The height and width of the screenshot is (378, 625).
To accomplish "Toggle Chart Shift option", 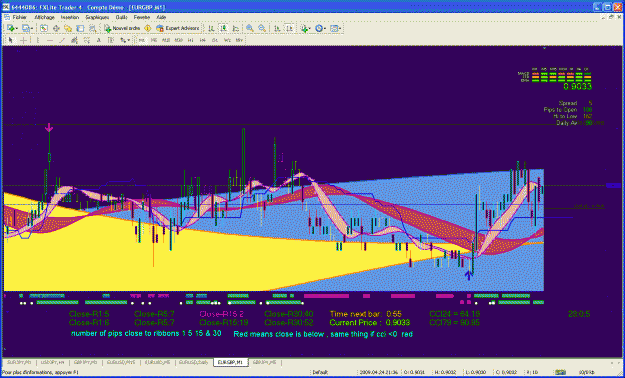I will click(x=289, y=28).
